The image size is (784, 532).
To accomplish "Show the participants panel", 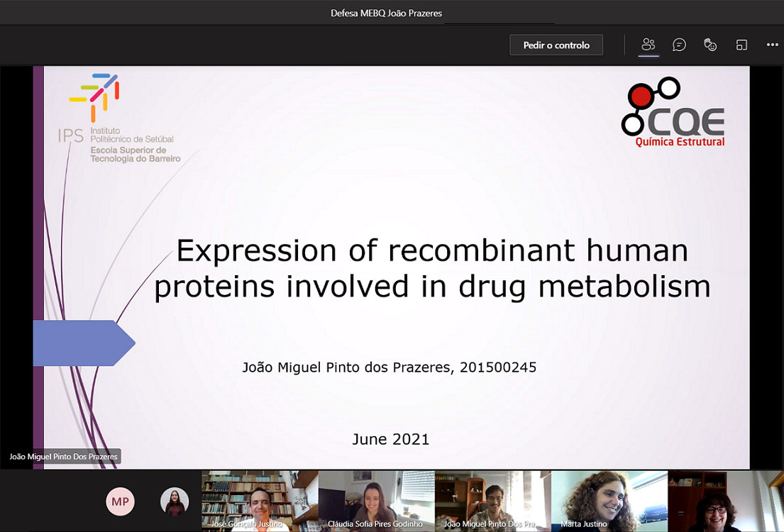I will click(x=648, y=45).
